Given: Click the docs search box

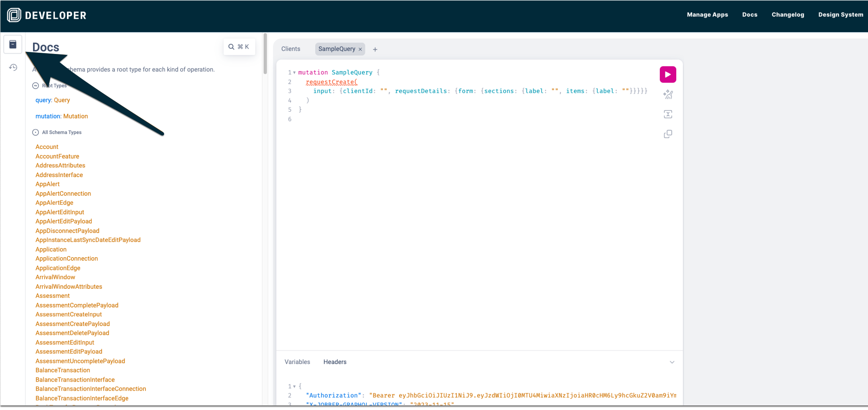Looking at the screenshot, I should [x=239, y=47].
